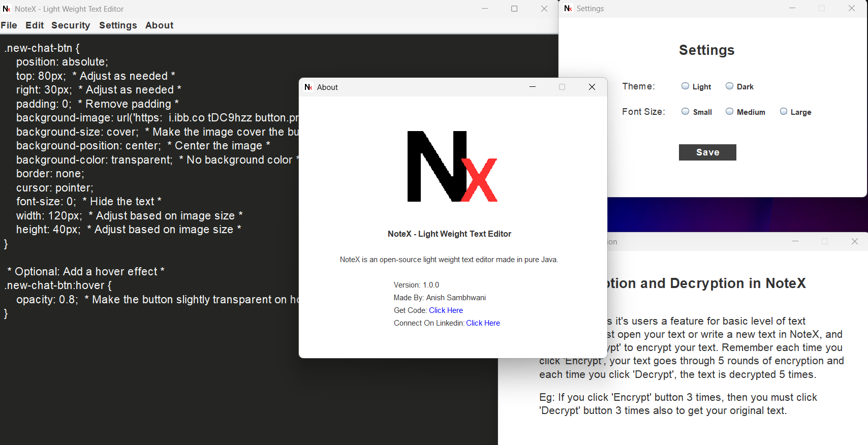Choose Medium font size option

coord(730,112)
